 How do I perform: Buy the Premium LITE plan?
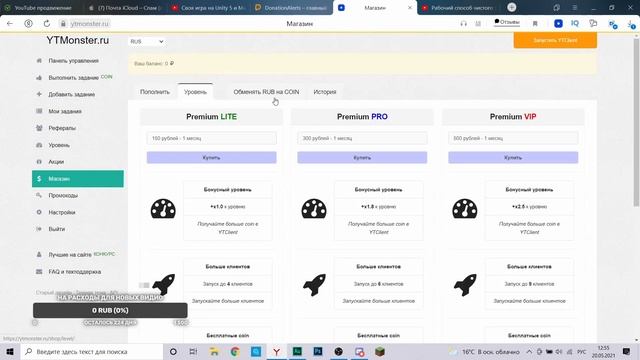tap(211, 158)
